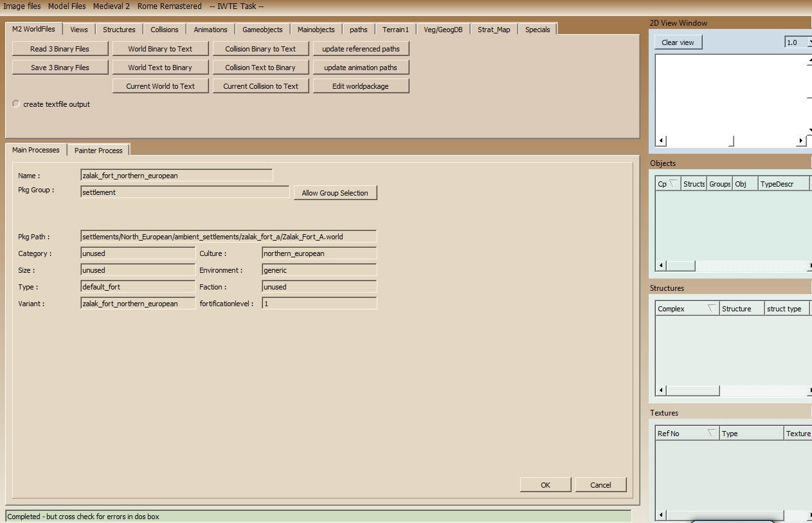This screenshot has height=523, width=812.
Task: Confirm with the OK button
Action: (x=546, y=485)
